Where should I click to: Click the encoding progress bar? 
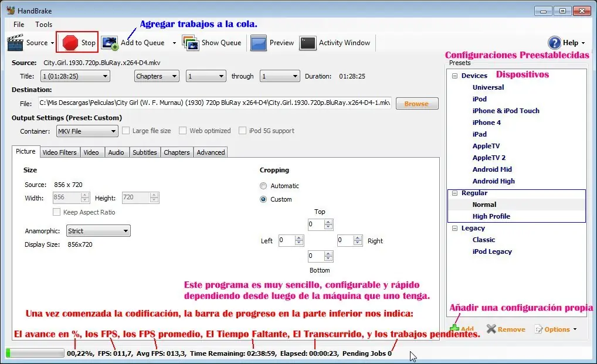pyautogui.click(x=35, y=353)
